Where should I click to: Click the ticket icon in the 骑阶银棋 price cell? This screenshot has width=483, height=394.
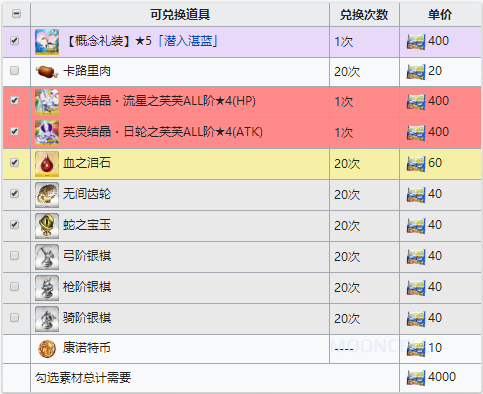(416, 319)
